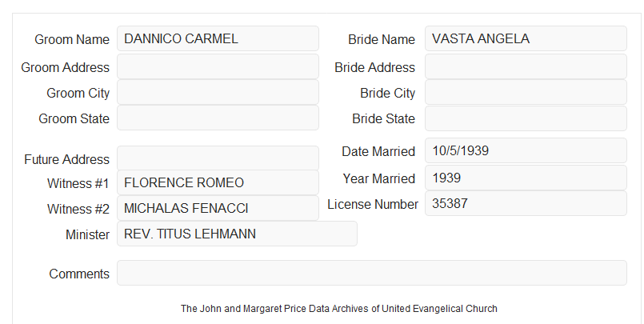Select the Groom Address input box
This screenshot has height=324, width=644.
(218, 66)
